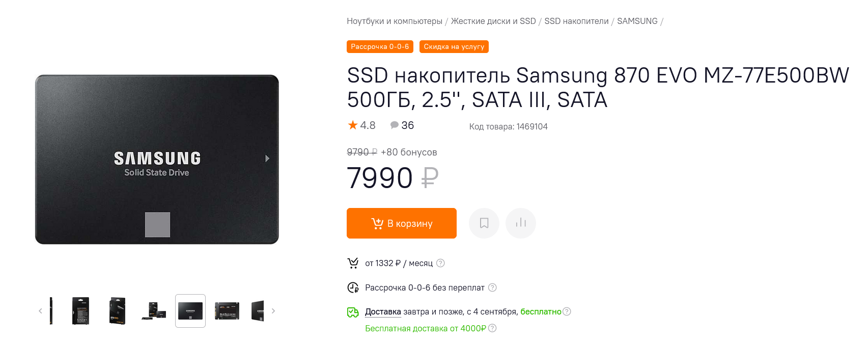Click the 'Доставка' underlined link
Viewport: 868px width, 341px height.
coord(383,311)
